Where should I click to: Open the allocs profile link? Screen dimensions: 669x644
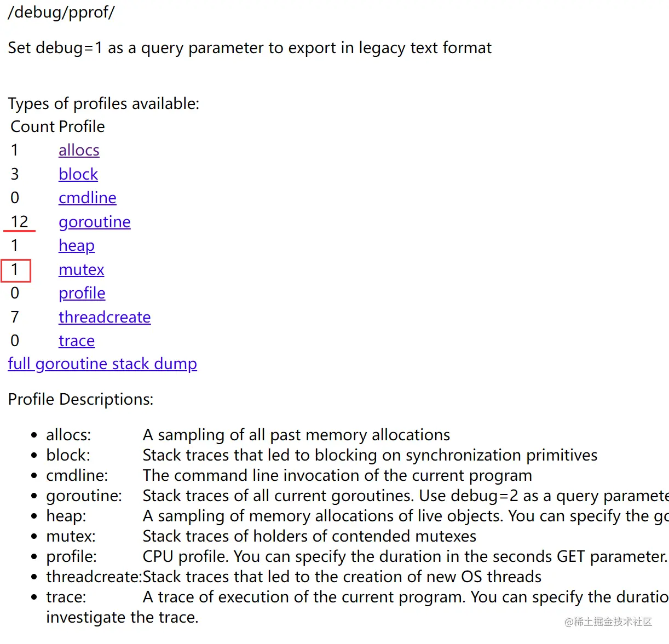79,150
